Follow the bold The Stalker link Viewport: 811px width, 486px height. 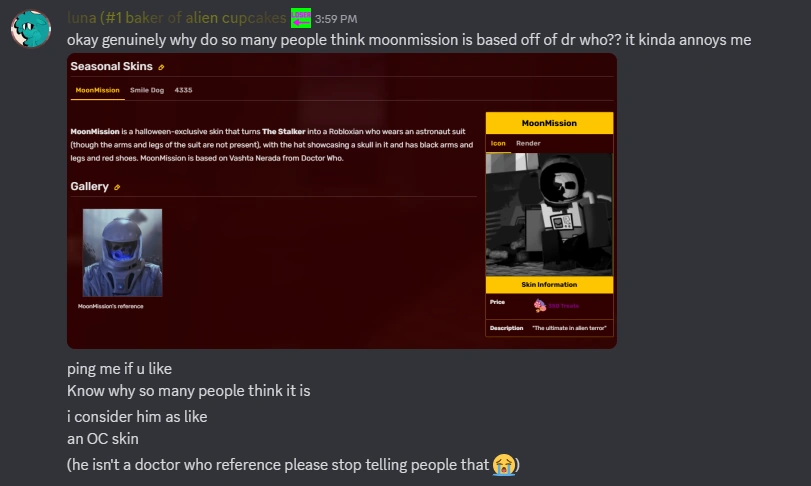[x=283, y=131]
